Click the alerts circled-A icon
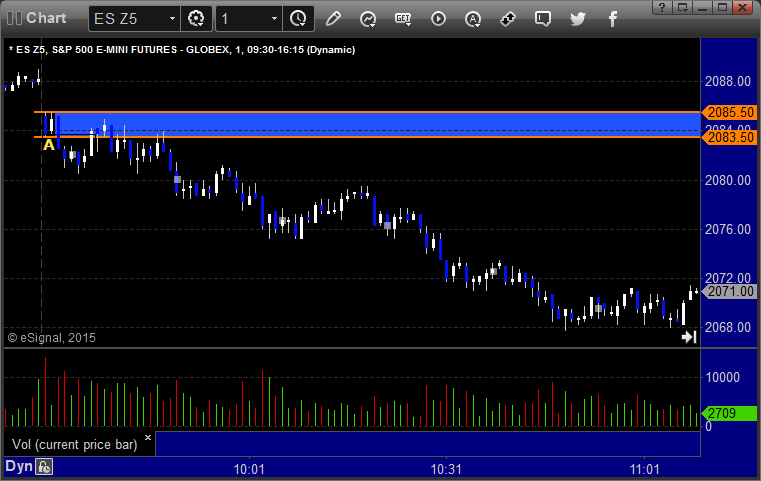 (473, 19)
